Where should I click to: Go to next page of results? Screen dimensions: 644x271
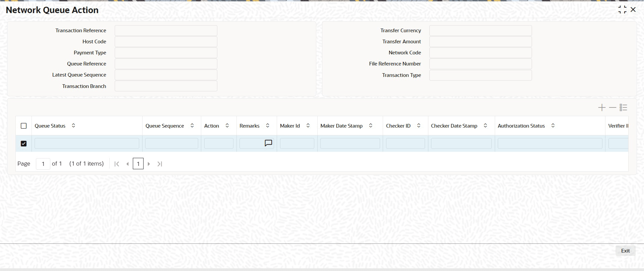(149, 164)
